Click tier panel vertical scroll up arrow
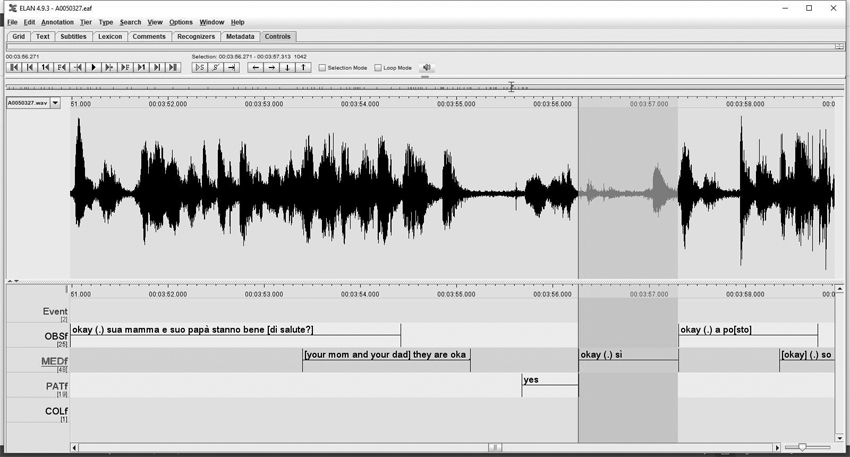850x457 pixels. pos(840,289)
